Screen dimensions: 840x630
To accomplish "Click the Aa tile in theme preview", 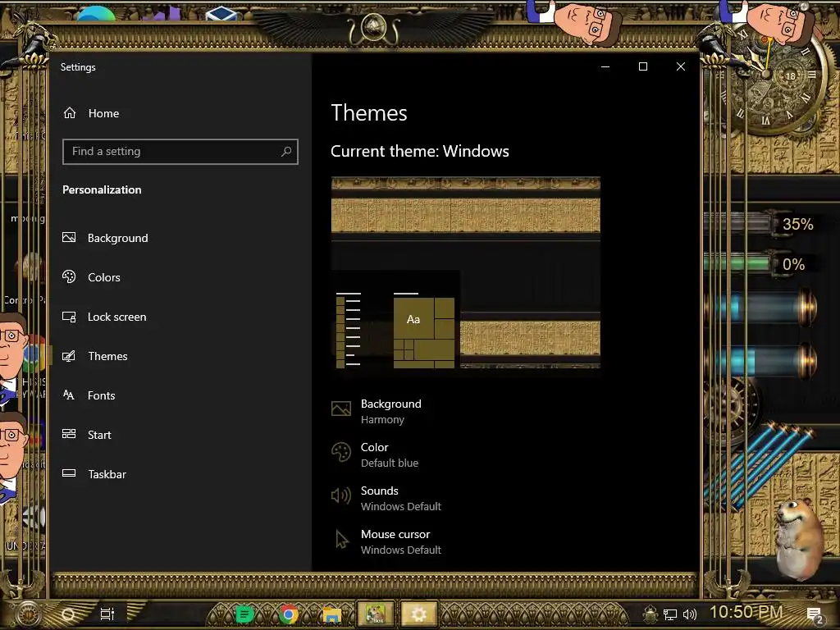I will click(413, 319).
